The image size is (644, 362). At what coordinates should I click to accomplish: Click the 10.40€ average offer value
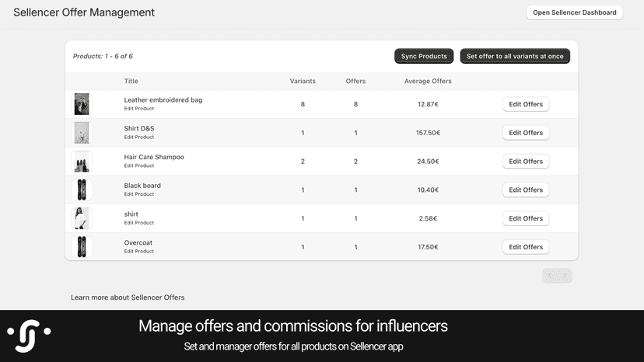428,190
